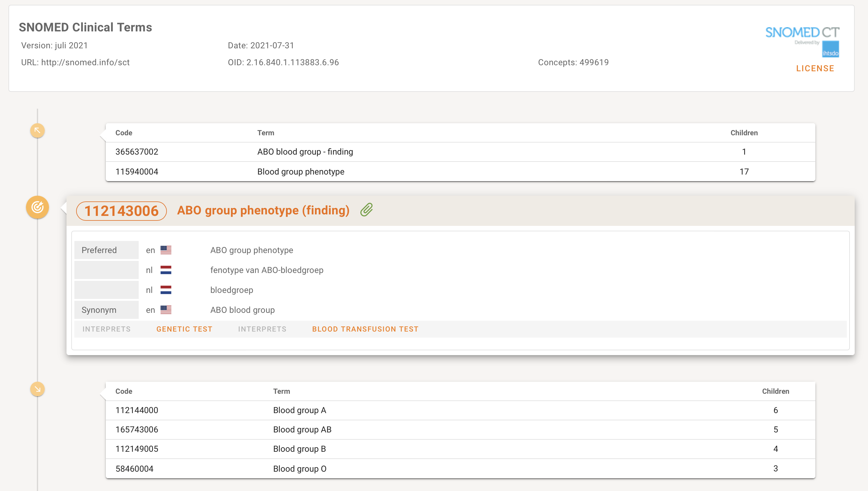Open child concept Blood group A

(x=299, y=410)
